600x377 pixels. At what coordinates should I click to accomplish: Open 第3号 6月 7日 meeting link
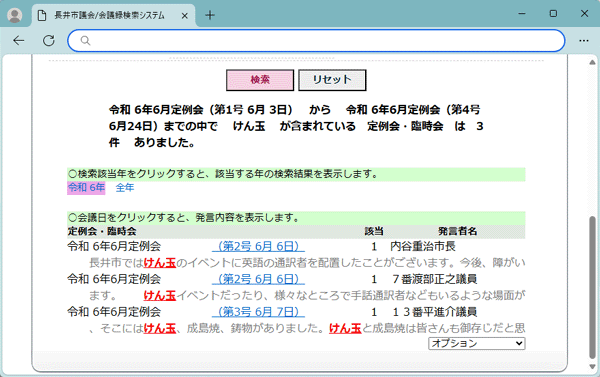click(x=258, y=312)
